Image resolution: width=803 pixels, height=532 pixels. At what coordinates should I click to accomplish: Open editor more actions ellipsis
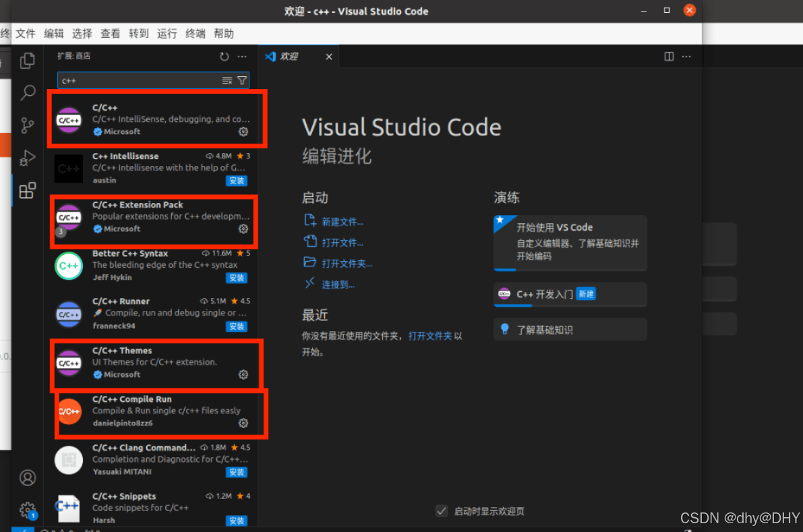(x=687, y=57)
